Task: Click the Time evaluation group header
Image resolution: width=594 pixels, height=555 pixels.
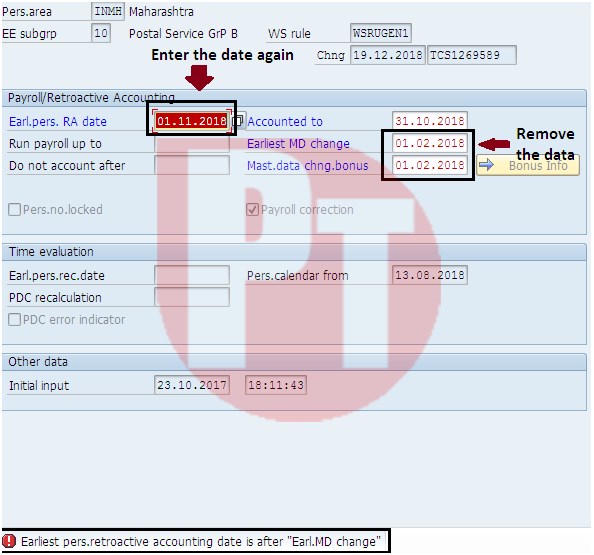Action: (51, 252)
